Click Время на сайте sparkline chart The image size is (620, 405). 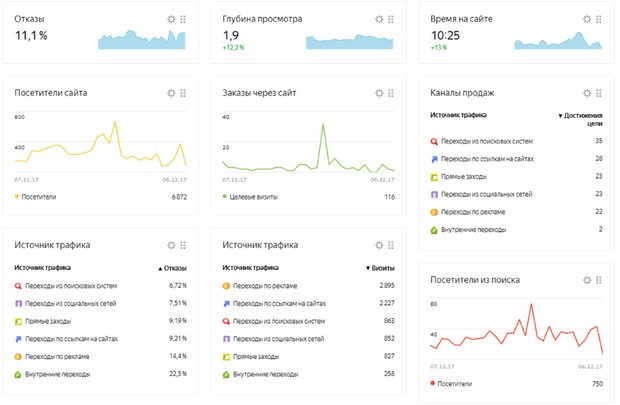click(558, 40)
